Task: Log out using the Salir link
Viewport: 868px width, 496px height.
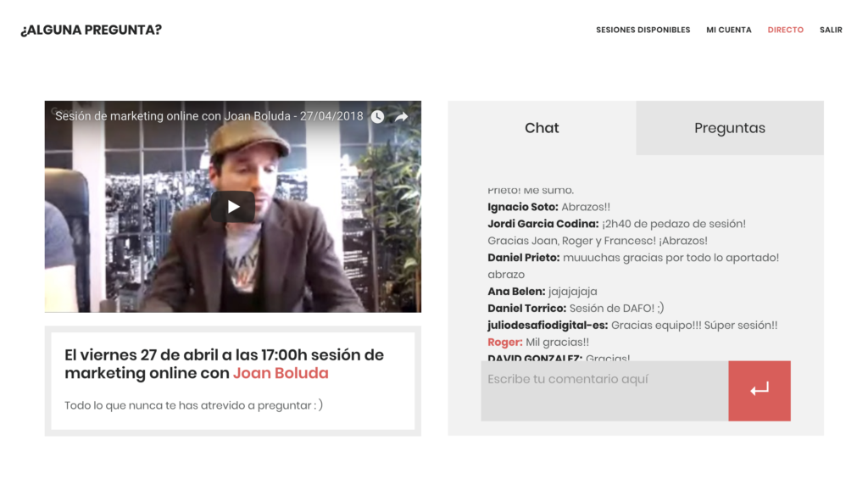Action: (831, 30)
